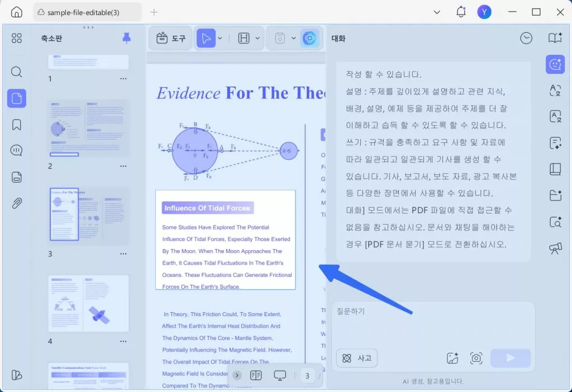Open the document translate page icon
The height and width of the screenshot is (392, 572).
click(x=555, y=117)
